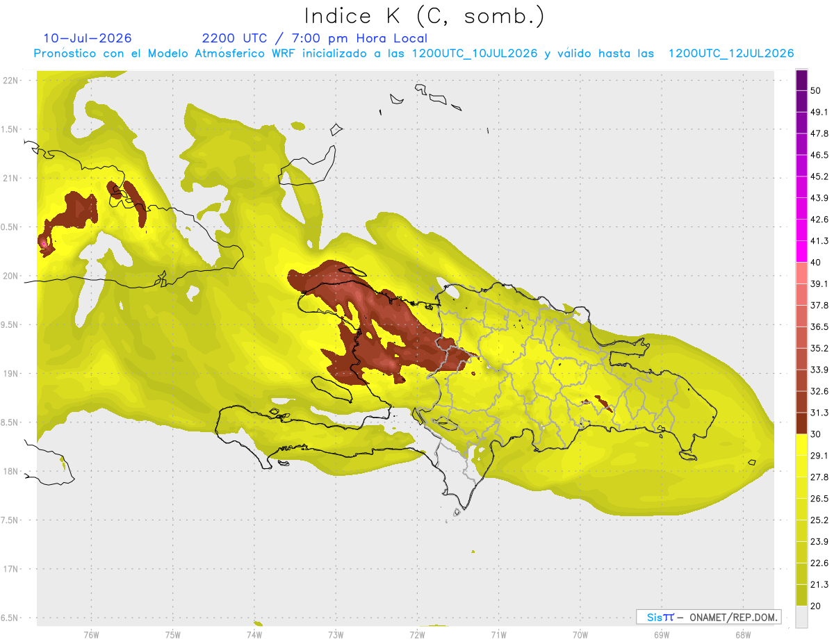Click "2200 UTC / 7:00 pm Hora Local" text
The image size is (834, 644).
314,38
